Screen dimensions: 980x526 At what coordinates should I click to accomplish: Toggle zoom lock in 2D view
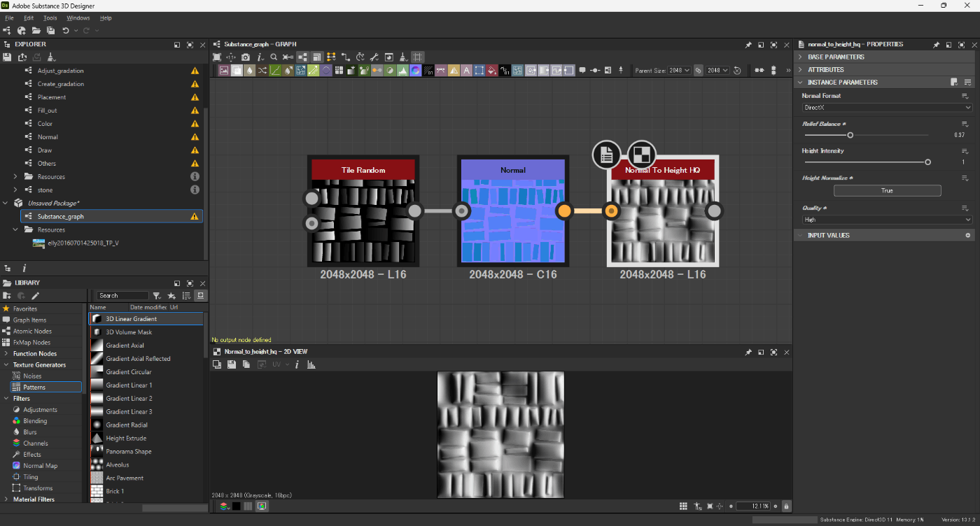[786, 506]
